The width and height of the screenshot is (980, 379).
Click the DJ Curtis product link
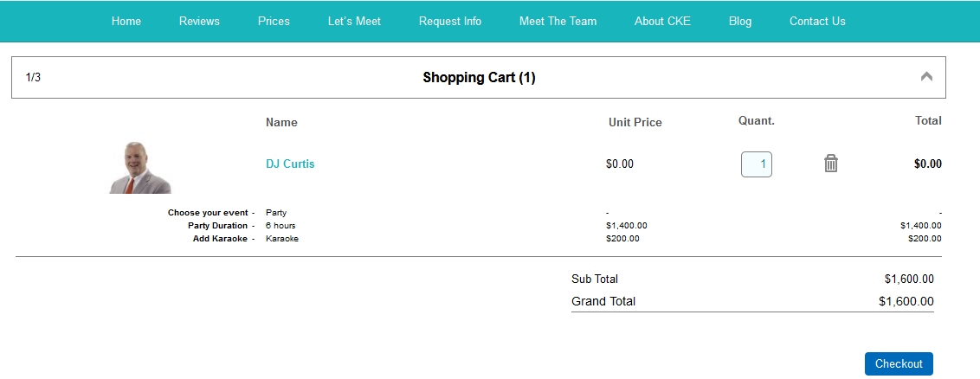click(x=290, y=164)
